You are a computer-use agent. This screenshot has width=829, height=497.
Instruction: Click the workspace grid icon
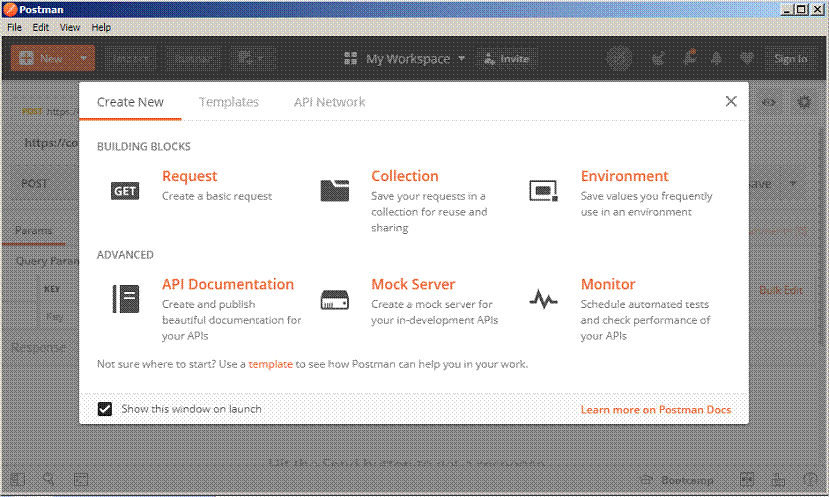tap(351, 58)
